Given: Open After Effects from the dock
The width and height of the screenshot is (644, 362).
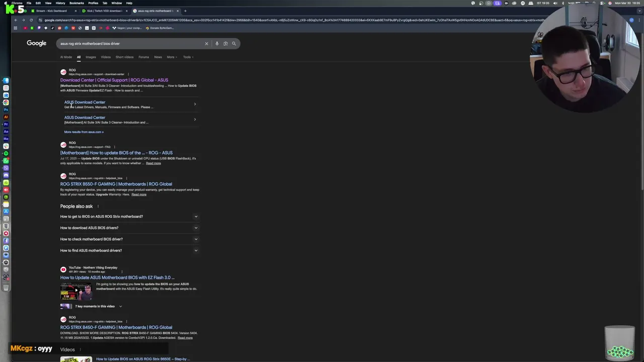Looking at the screenshot, I should click(x=6, y=131).
